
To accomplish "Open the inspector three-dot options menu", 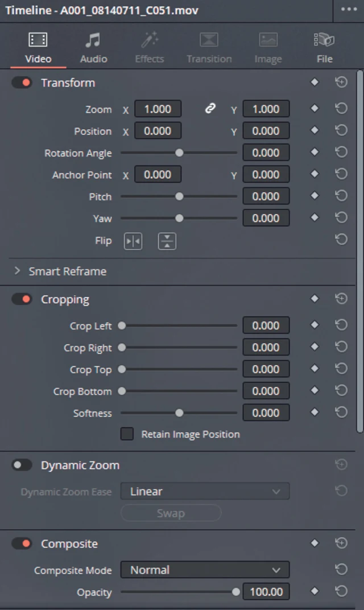I will click(349, 10).
